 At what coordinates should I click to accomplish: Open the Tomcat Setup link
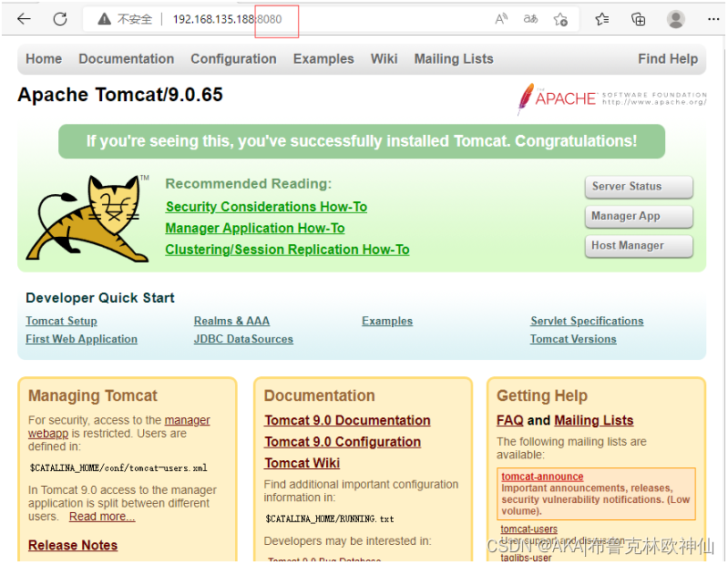tap(61, 322)
